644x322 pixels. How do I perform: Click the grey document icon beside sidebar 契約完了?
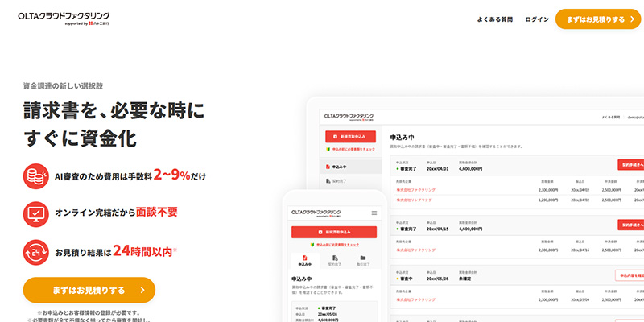pos(328,180)
